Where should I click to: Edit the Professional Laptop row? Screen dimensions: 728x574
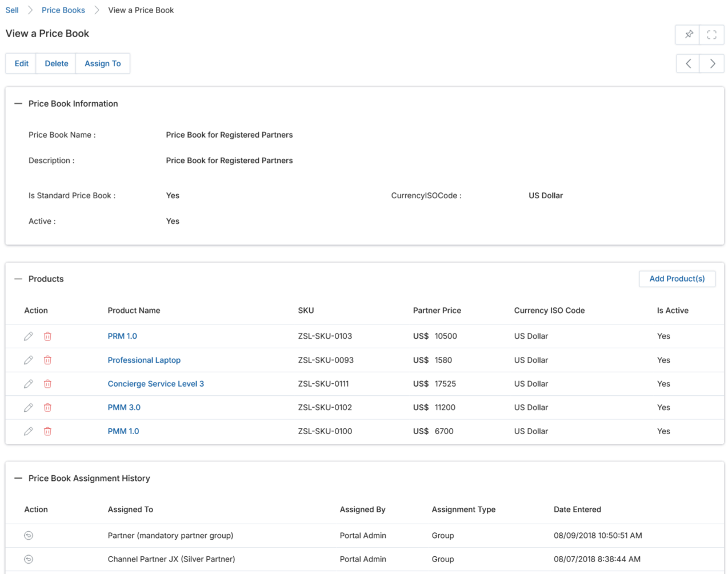29,360
